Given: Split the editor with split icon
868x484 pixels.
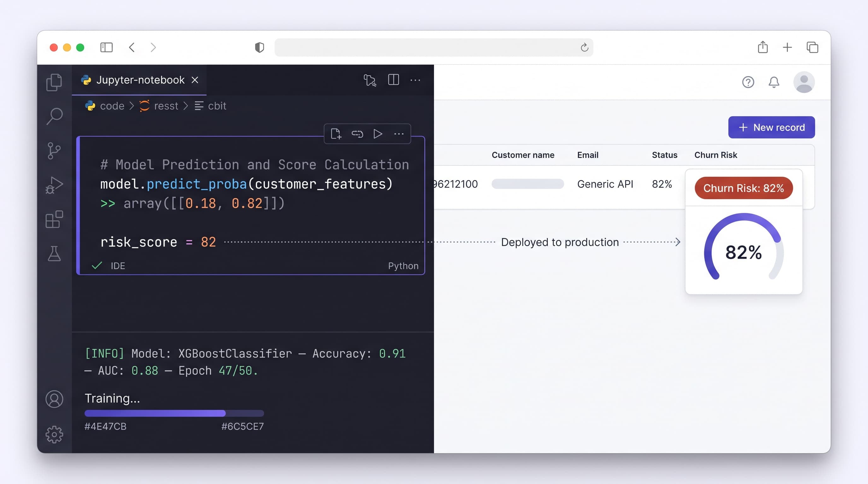Looking at the screenshot, I should tap(393, 80).
